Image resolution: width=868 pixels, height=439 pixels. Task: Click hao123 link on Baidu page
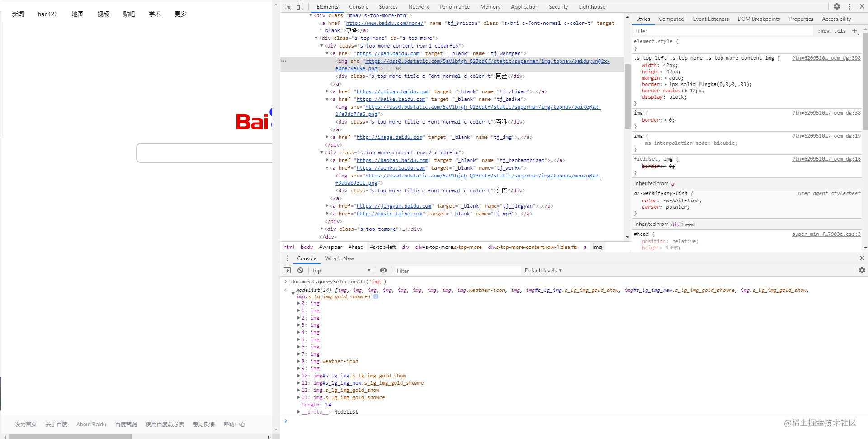[47, 14]
